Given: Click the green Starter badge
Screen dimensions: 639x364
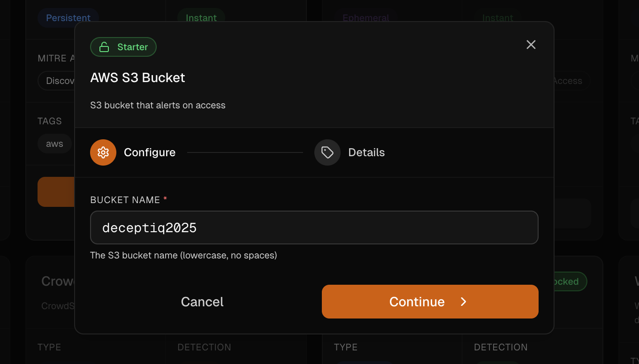Looking at the screenshot, I should coord(123,47).
